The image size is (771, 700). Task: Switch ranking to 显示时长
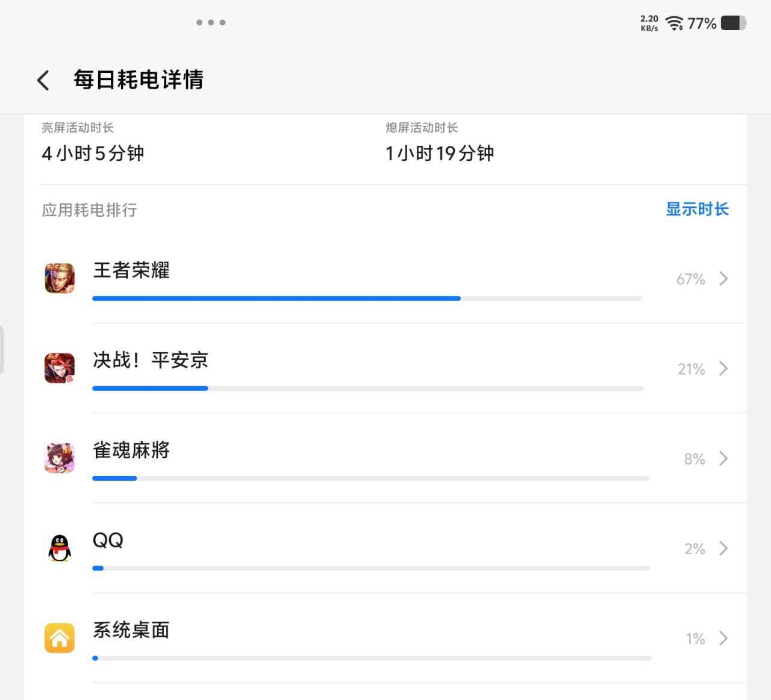tap(697, 209)
